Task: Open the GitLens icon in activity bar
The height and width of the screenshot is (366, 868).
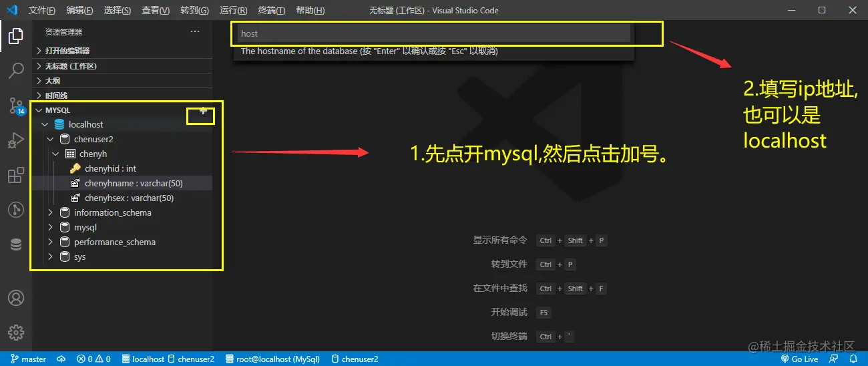Action: click(16, 210)
